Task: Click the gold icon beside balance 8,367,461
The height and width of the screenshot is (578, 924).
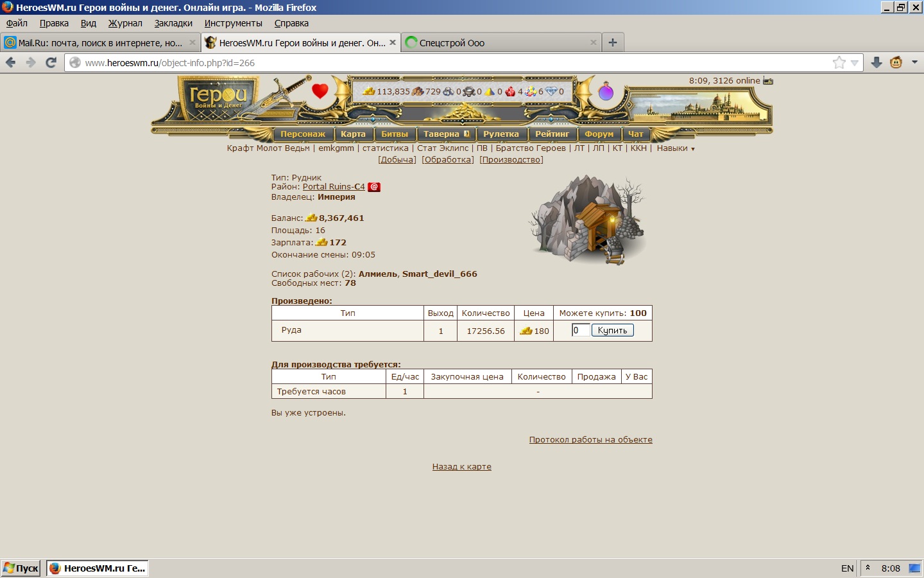Action: click(x=311, y=218)
